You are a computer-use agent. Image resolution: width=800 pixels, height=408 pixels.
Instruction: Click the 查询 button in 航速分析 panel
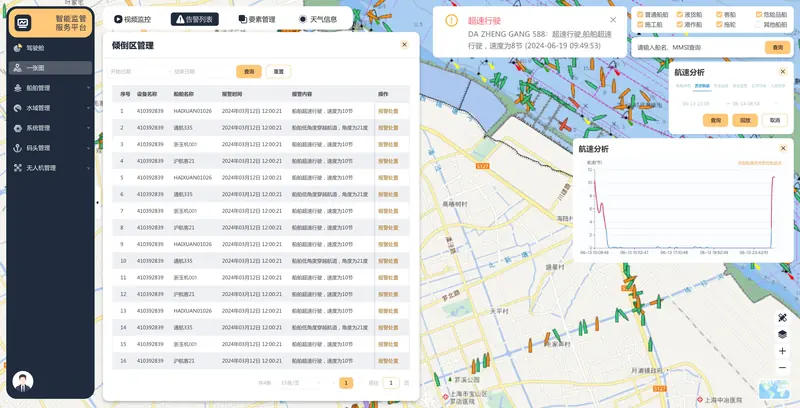click(x=715, y=120)
